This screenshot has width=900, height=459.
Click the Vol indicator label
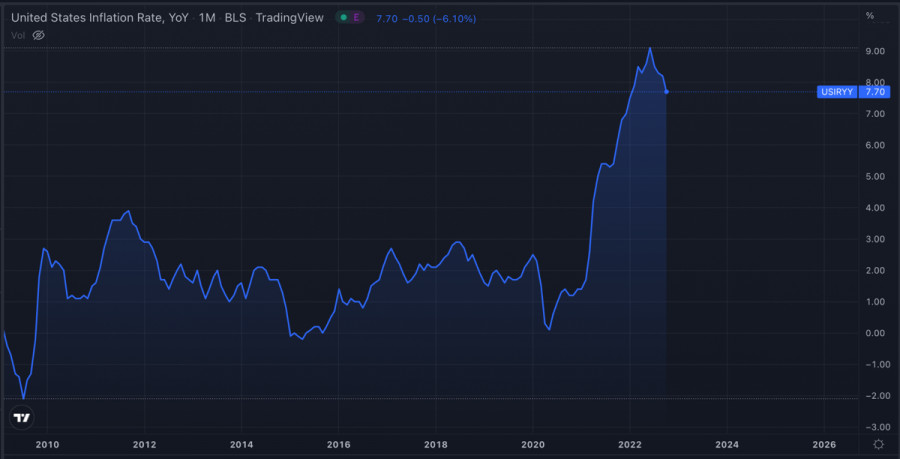(18, 35)
